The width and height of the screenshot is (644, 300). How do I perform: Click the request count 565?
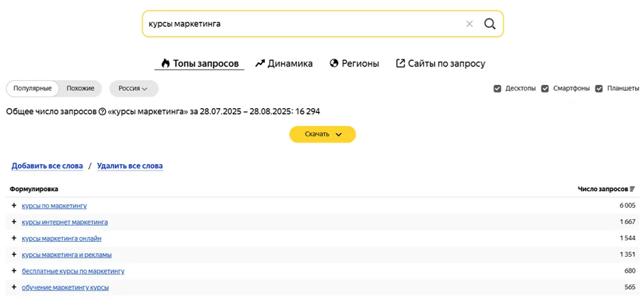click(x=630, y=287)
